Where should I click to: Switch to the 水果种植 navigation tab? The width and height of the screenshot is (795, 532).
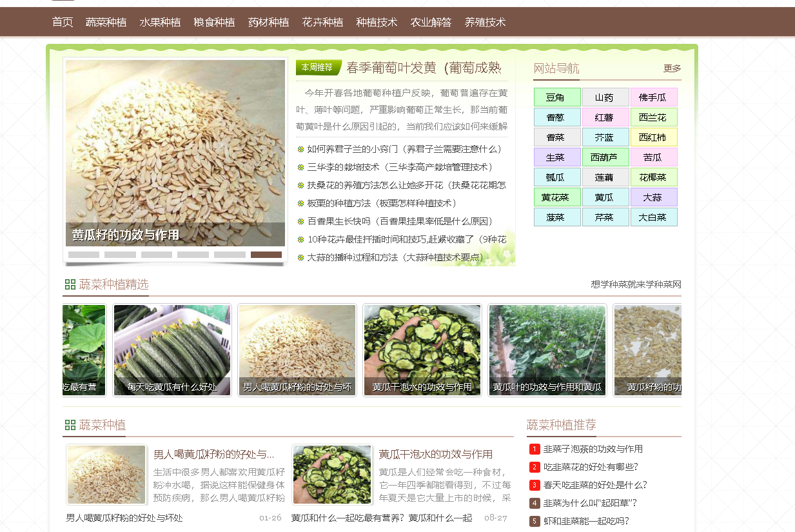(160, 21)
